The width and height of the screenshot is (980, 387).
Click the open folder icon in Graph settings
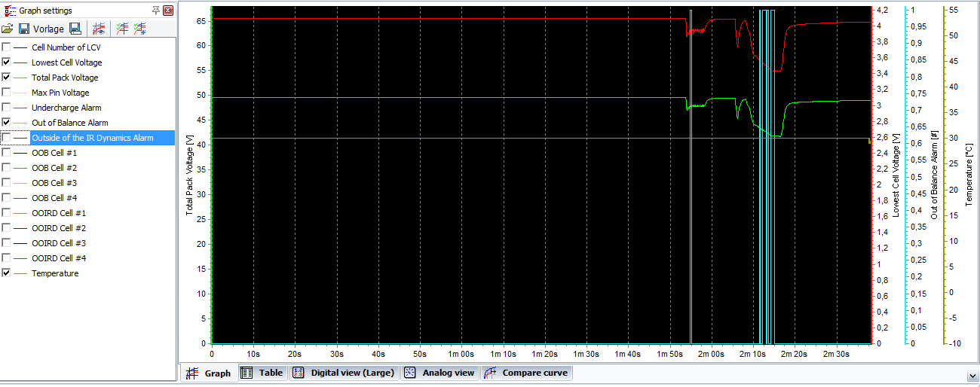point(8,29)
